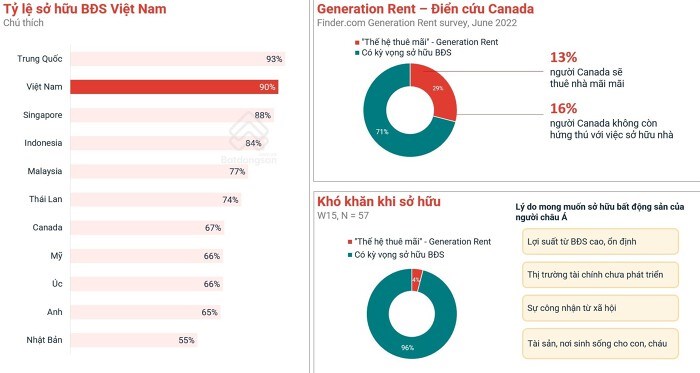Click the teal legend square in Canada chart

(x=357, y=53)
